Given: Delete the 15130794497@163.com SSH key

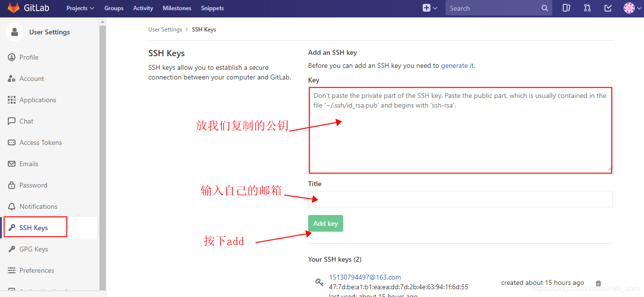Looking at the screenshot, I should click(x=598, y=283).
